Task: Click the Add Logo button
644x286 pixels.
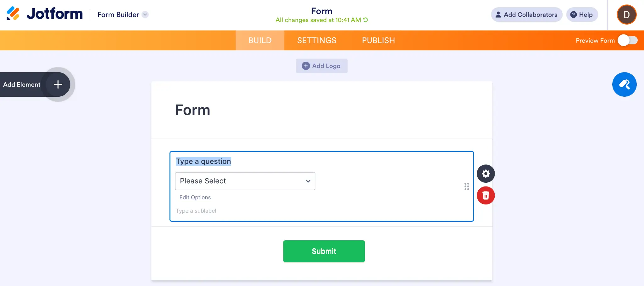Action: (x=322, y=66)
